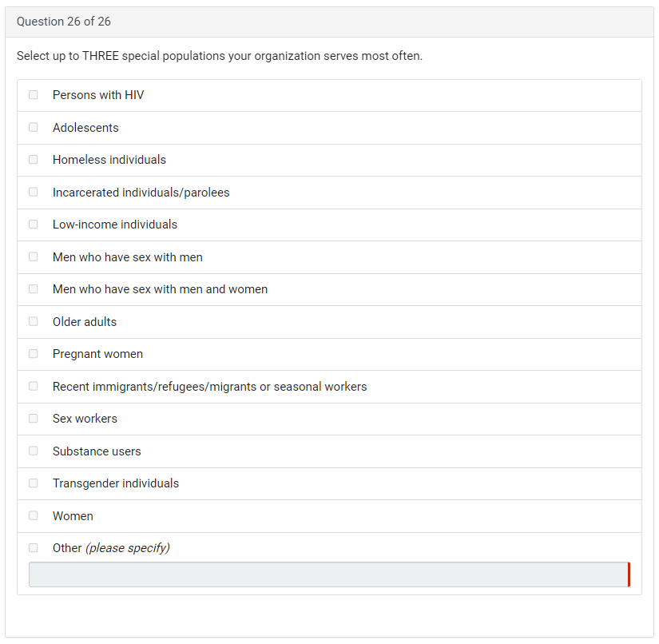Check the Older adults checkbox
The height and width of the screenshot is (644, 659).
tap(34, 322)
